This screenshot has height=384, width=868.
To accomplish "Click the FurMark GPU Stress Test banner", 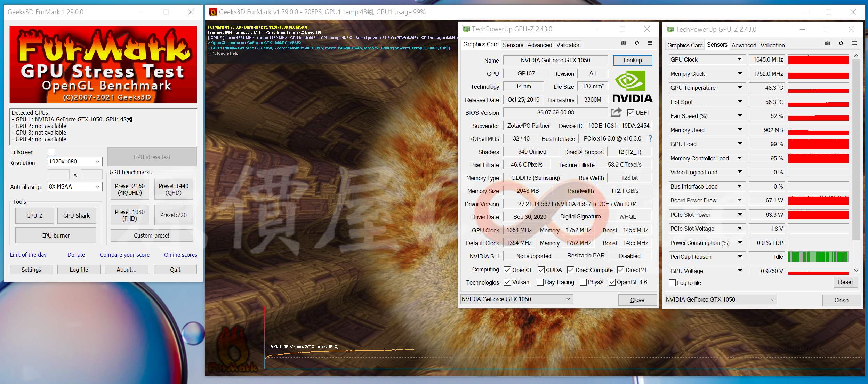I will [x=103, y=64].
